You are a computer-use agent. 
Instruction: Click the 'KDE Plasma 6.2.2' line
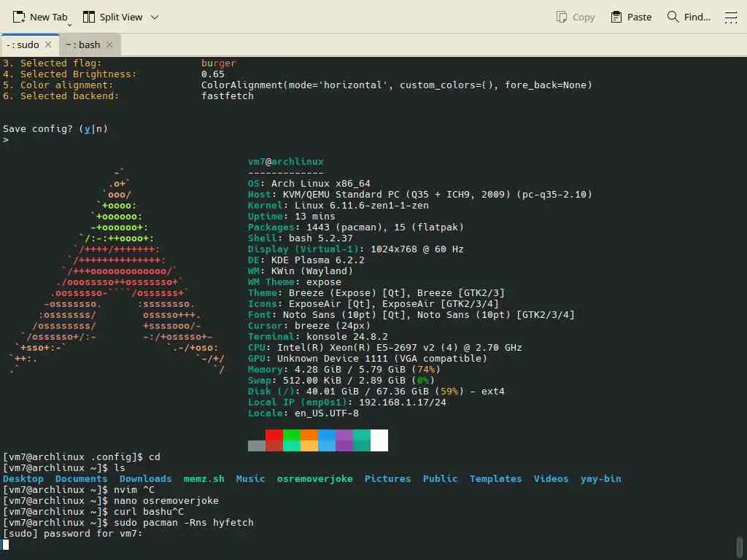click(318, 260)
